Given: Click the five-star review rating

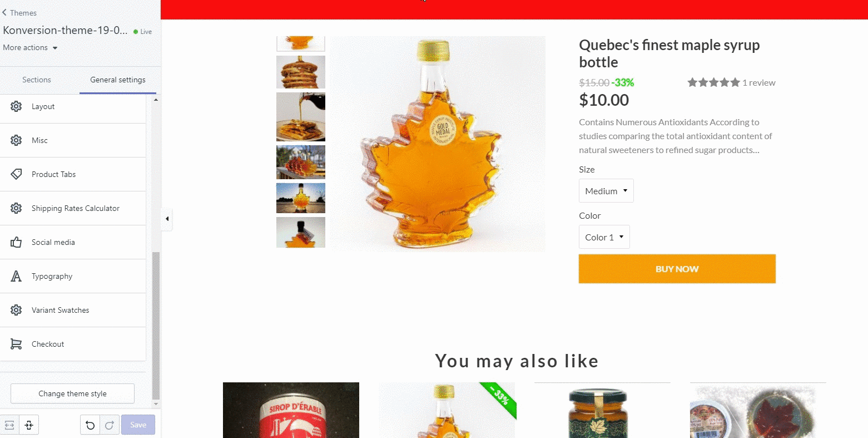Looking at the screenshot, I should (x=713, y=82).
